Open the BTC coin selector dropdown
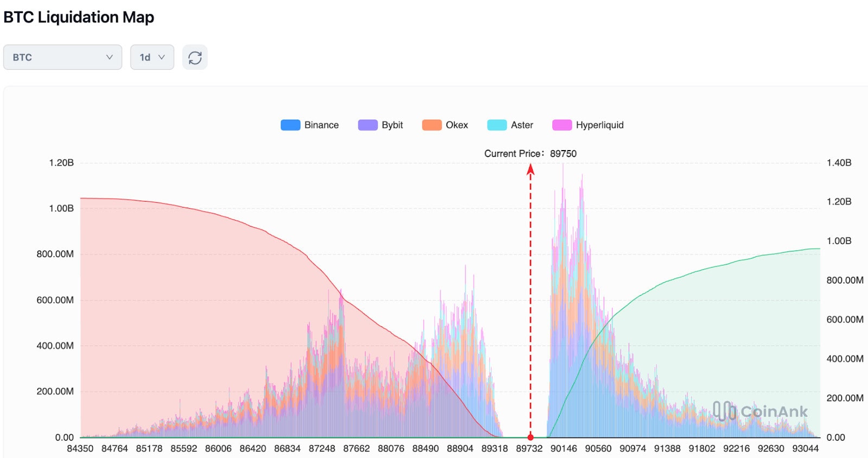The image size is (868, 458). click(x=62, y=57)
